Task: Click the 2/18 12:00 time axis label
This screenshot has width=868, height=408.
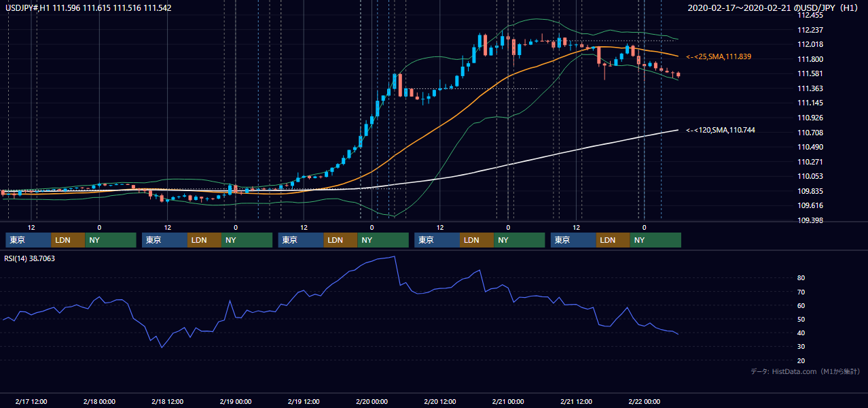Action: coord(167,402)
